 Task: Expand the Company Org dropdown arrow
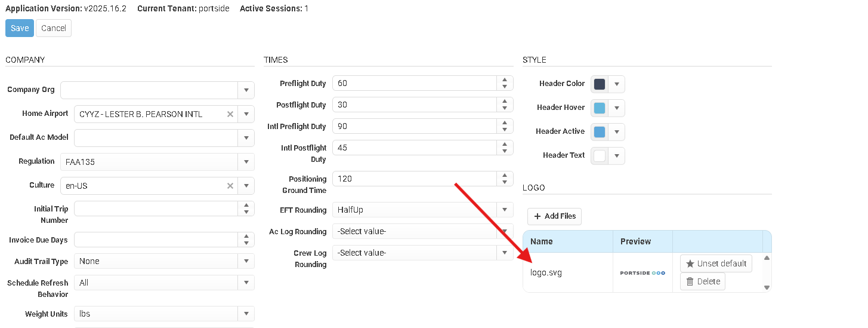tap(246, 90)
